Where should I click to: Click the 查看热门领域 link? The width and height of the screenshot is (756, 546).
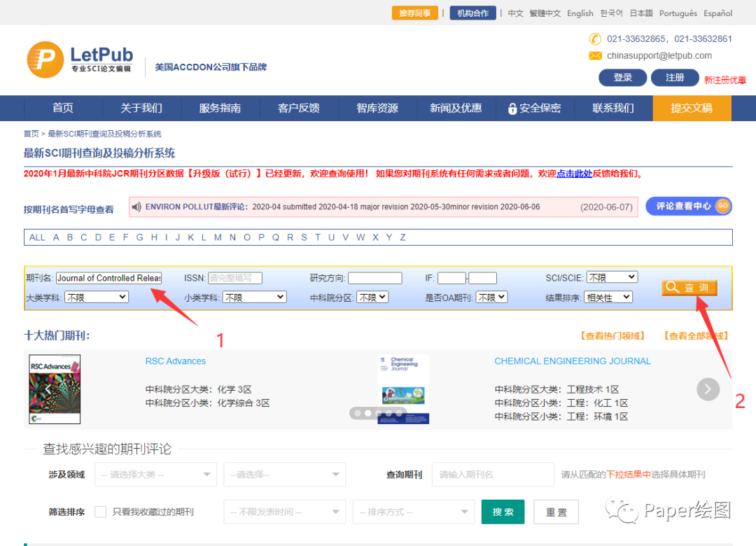(612, 336)
